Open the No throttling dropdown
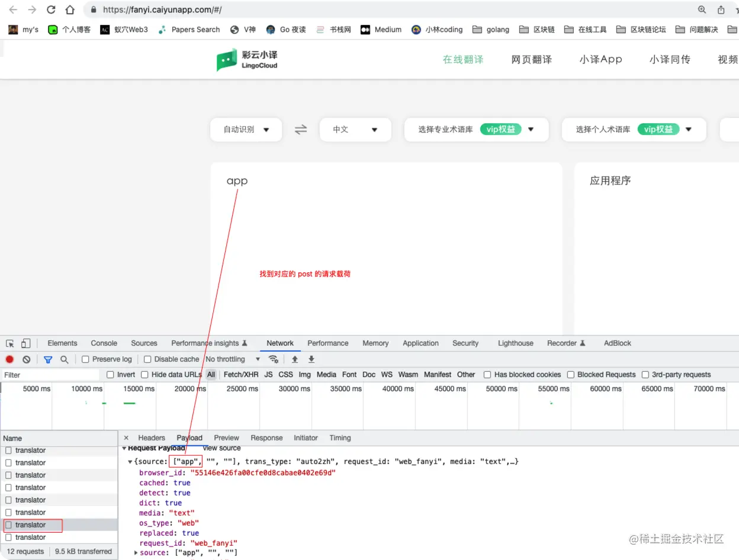The width and height of the screenshot is (739, 560). [233, 359]
